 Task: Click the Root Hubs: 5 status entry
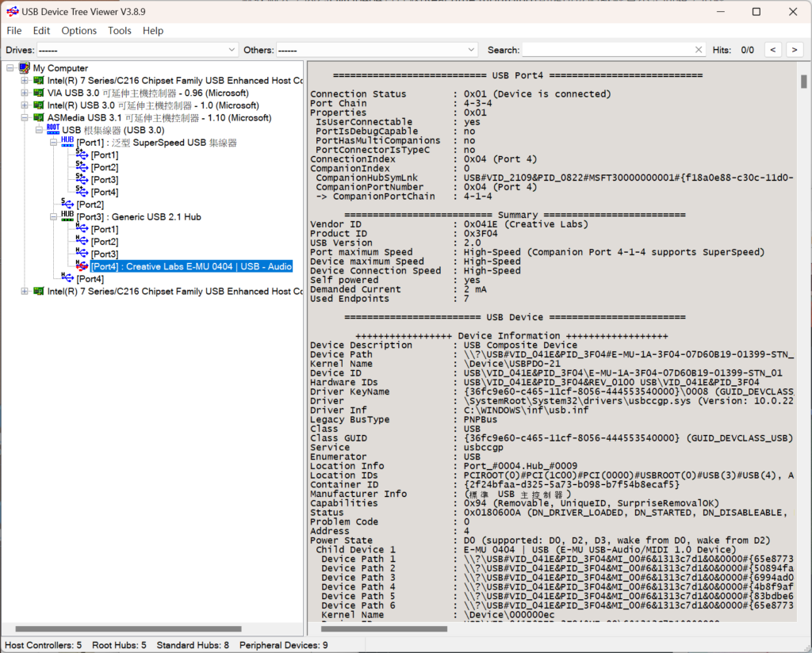tap(119, 645)
